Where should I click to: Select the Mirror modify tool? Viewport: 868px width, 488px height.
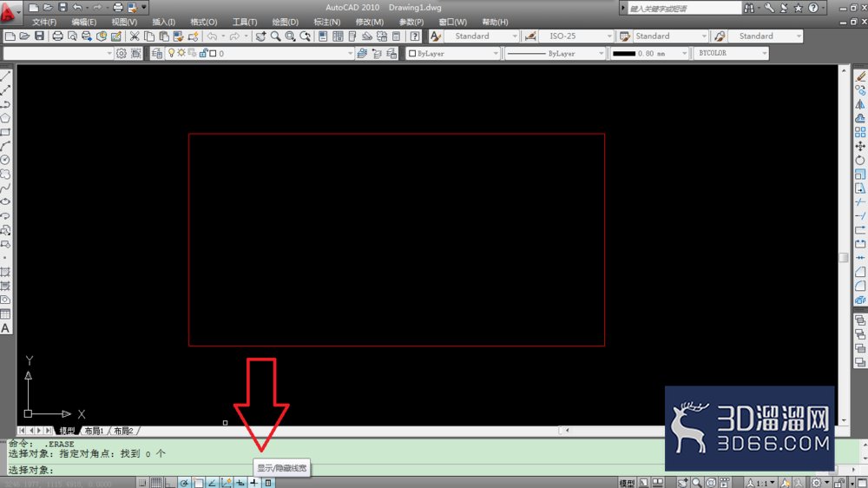tap(859, 104)
